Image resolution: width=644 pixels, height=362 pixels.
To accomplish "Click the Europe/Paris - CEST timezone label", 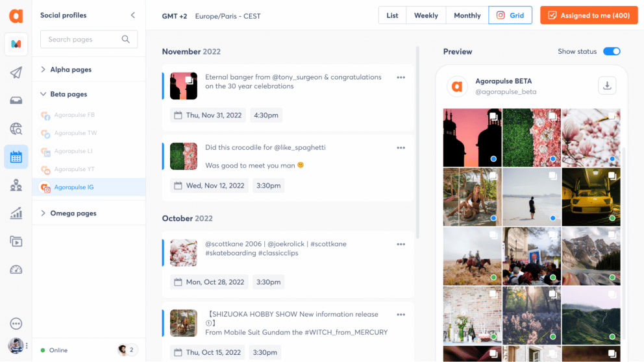I will (x=227, y=16).
